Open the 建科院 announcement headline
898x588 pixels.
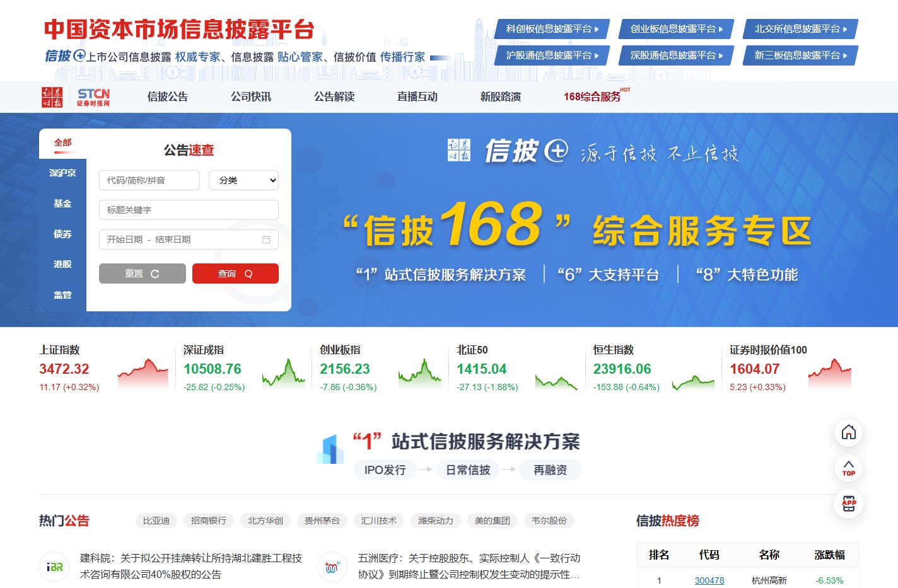191,566
